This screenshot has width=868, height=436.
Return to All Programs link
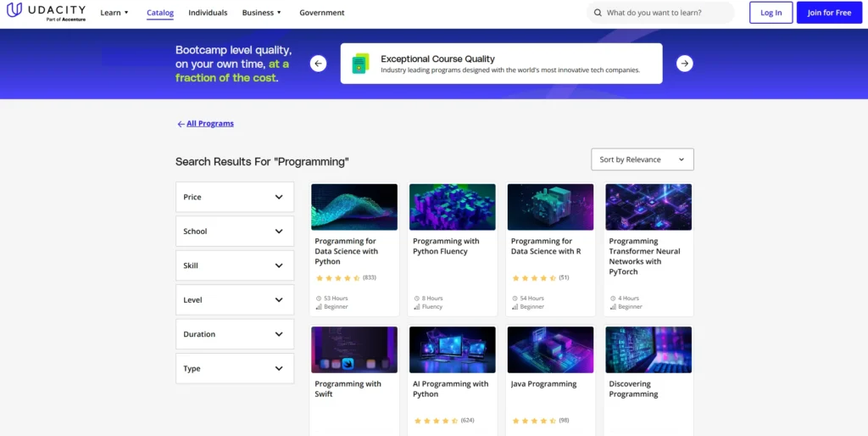[x=210, y=124]
